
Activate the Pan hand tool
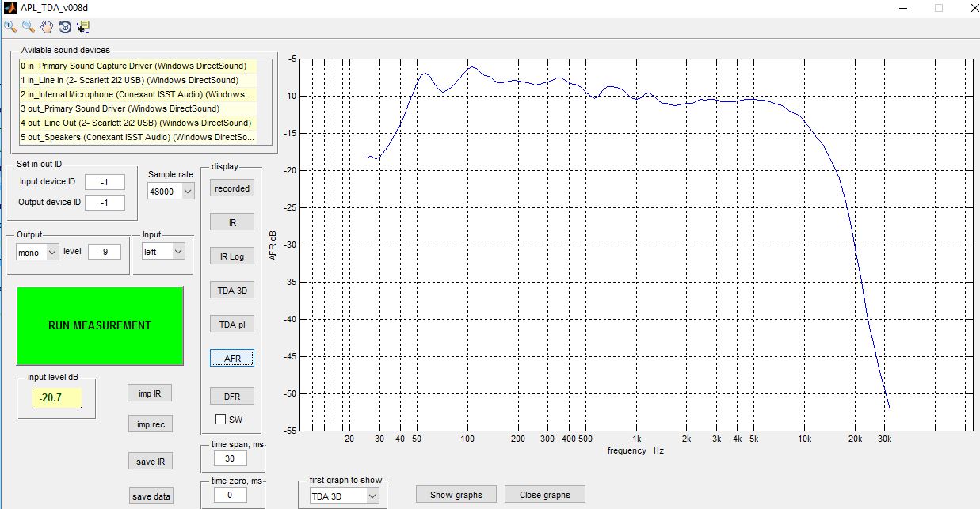pos(47,26)
